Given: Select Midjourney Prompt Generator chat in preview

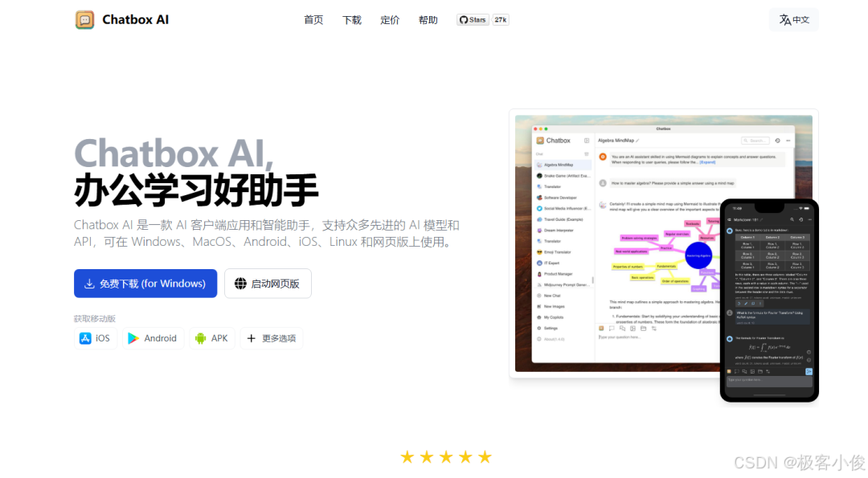Looking at the screenshot, I should pos(563,285).
